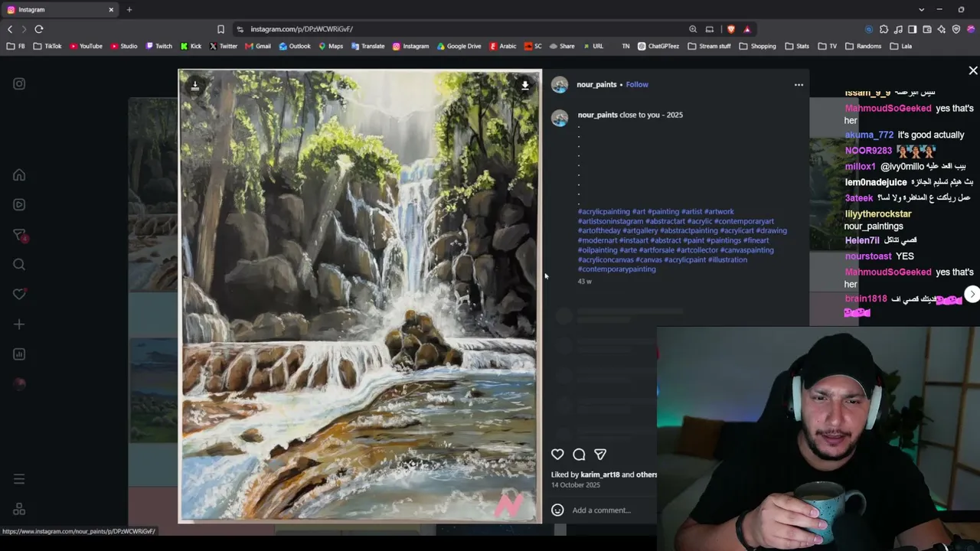Open the apps grid icon in sidebar
The height and width of the screenshot is (551, 980).
(19, 510)
